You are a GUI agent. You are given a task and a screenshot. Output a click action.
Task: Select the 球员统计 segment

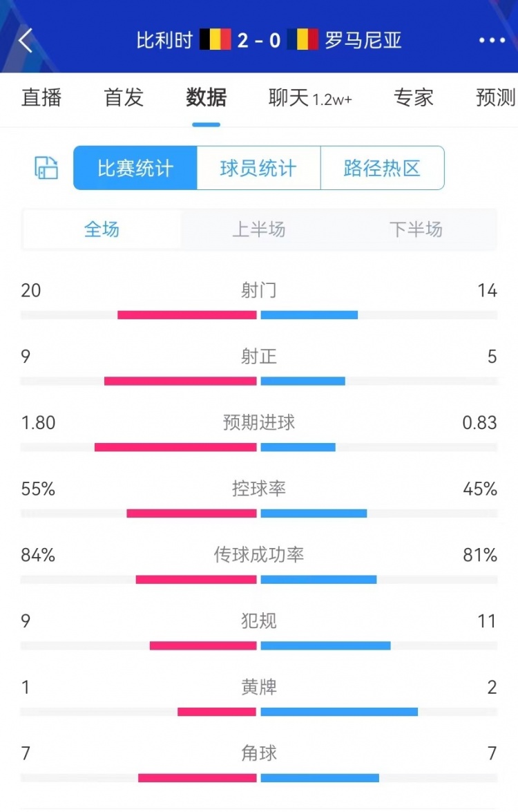(x=259, y=168)
